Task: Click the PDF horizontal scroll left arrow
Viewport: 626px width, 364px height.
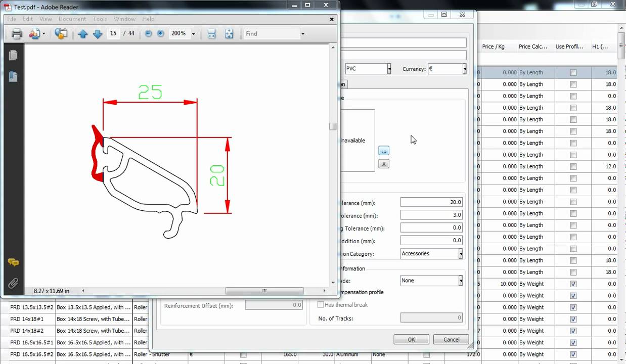Action: [x=83, y=291]
